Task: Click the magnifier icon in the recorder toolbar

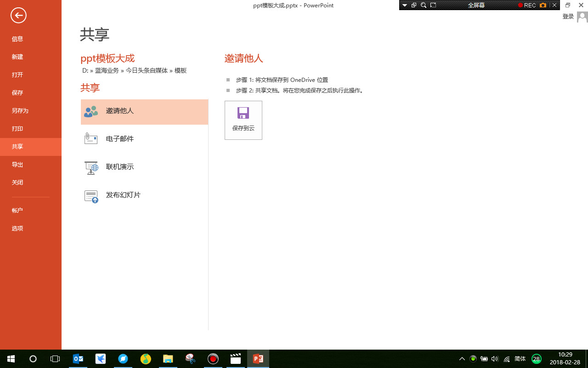Action: [423, 5]
